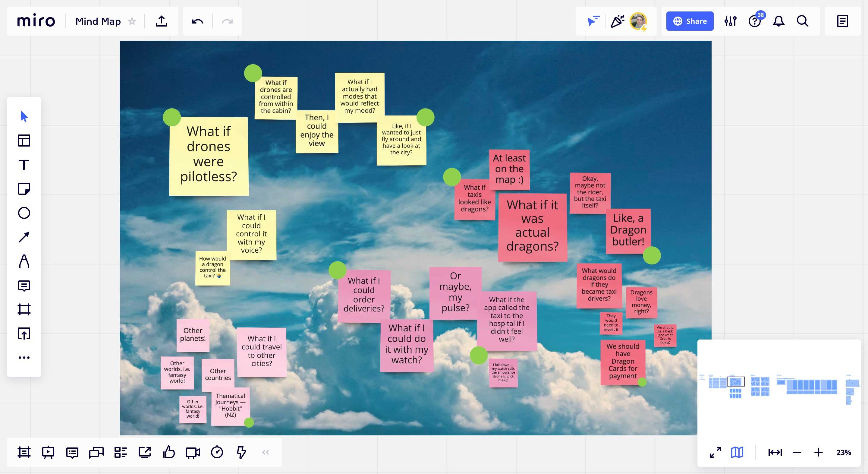Open the 23% zoom level menu

coord(843,452)
